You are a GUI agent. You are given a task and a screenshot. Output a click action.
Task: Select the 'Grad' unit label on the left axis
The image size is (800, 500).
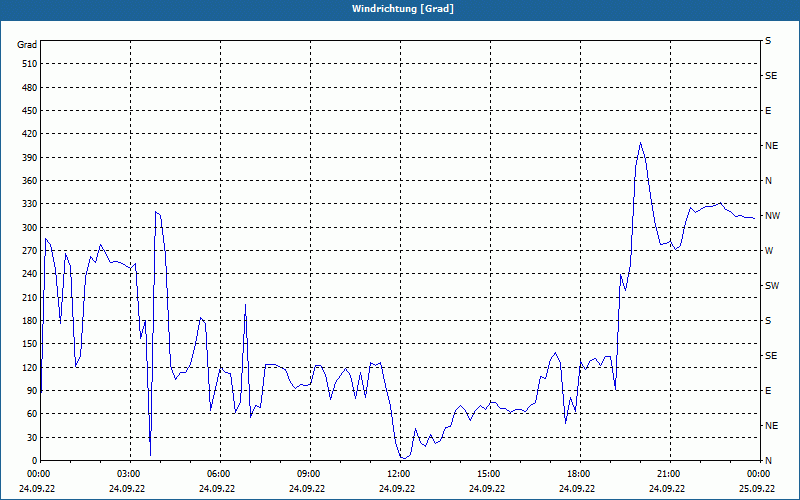[x=27, y=45]
